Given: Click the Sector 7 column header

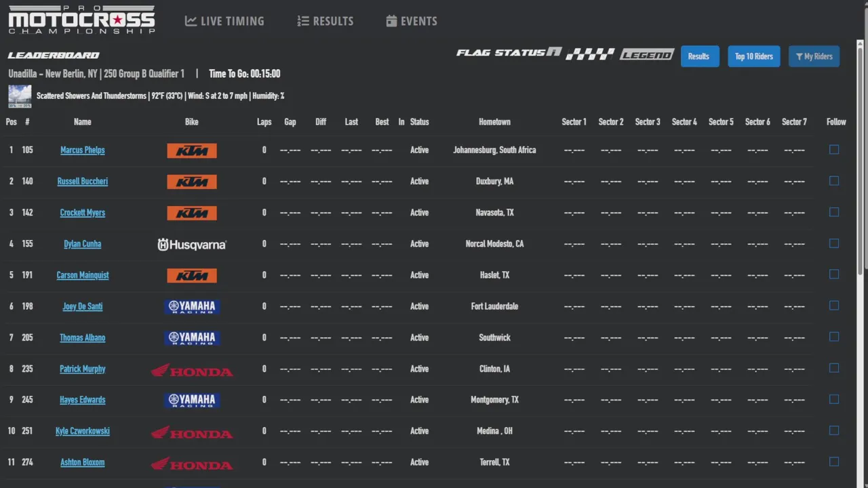Looking at the screenshot, I should pyautogui.click(x=794, y=122).
